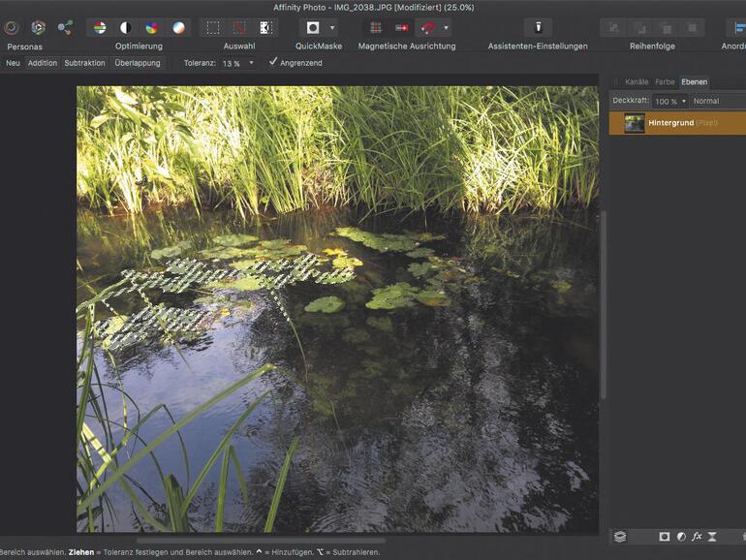Screen dimensions: 746x560
Task: Add a mask layer icon
Action: coord(665,537)
